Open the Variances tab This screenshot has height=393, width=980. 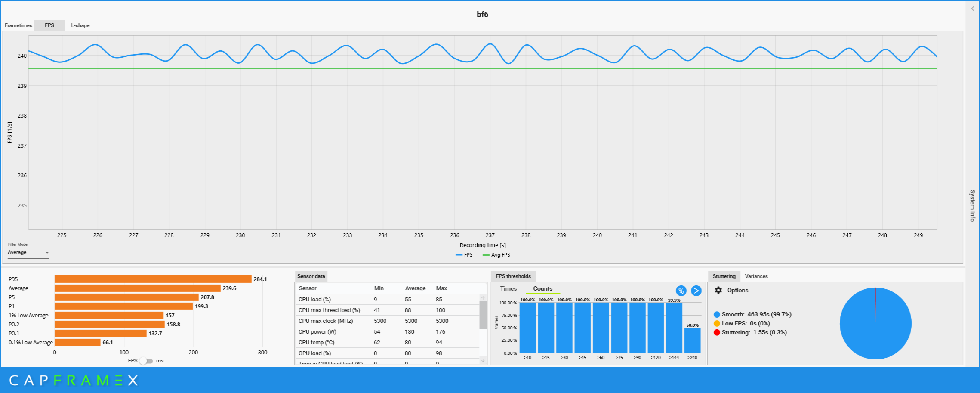pyautogui.click(x=756, y=276)
